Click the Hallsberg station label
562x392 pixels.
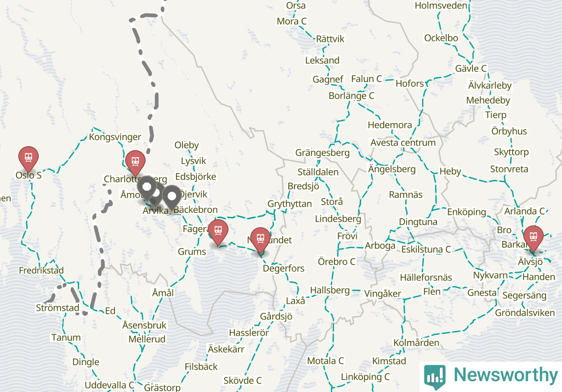(x=330, y=290)
